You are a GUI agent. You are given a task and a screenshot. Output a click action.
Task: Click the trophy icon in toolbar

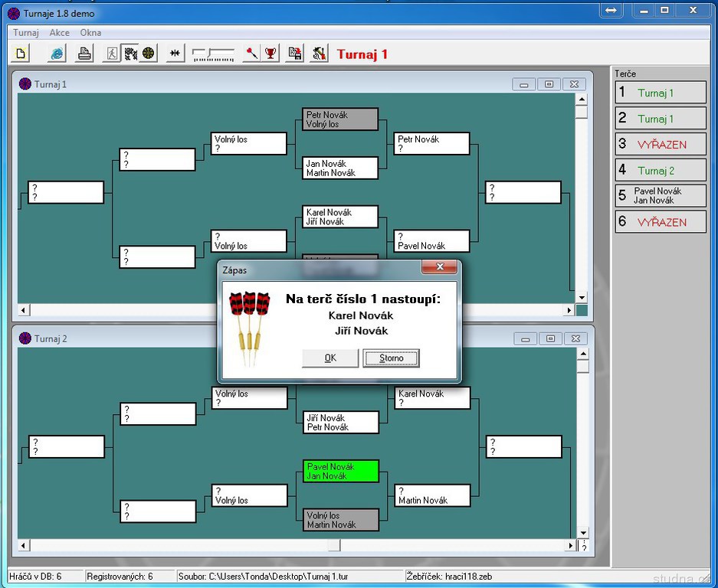click(270, 53)
